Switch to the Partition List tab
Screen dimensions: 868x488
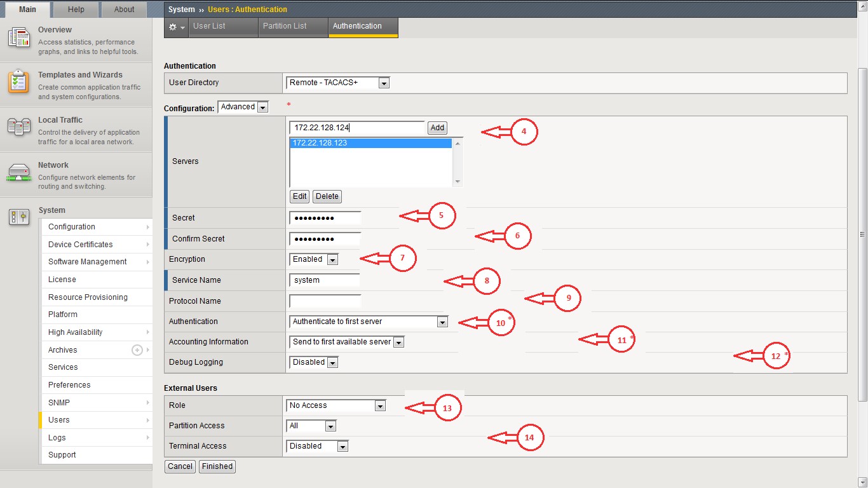click(x=285, y=26)
